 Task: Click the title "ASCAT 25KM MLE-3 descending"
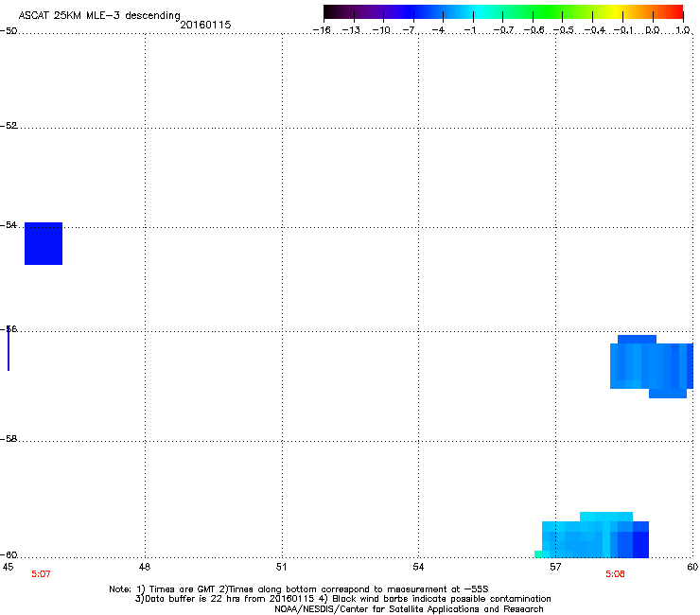coord(99,15)
